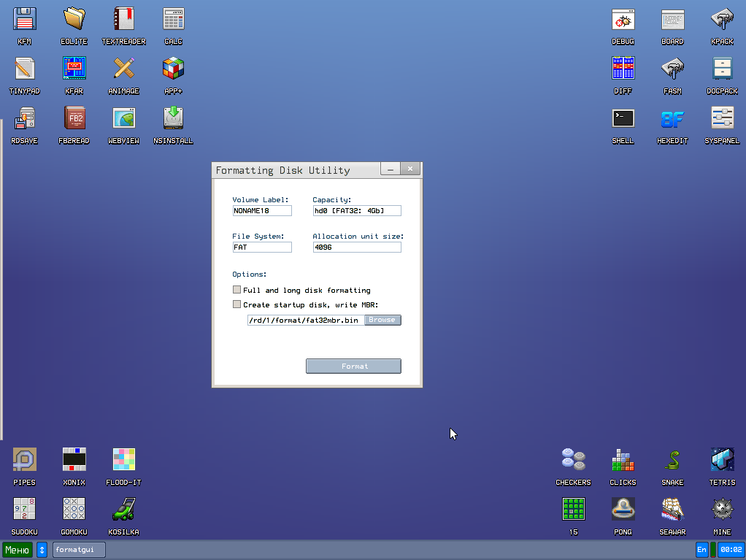746x560 pixels.
Task: Open the Allocation unit size selector
Action: pos(356,248)
